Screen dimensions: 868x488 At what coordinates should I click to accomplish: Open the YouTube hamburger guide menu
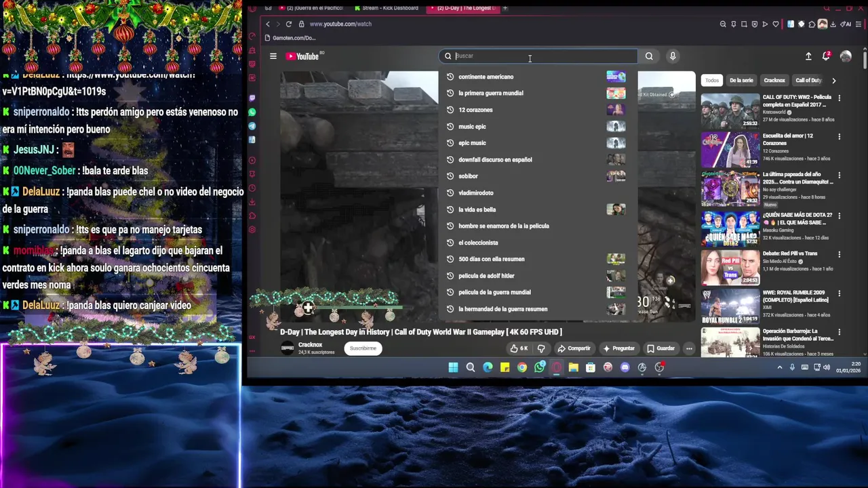(273, 56)
